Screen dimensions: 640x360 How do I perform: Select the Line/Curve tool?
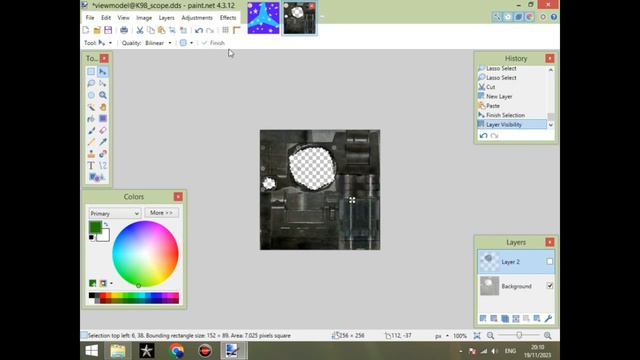[103, 166]
